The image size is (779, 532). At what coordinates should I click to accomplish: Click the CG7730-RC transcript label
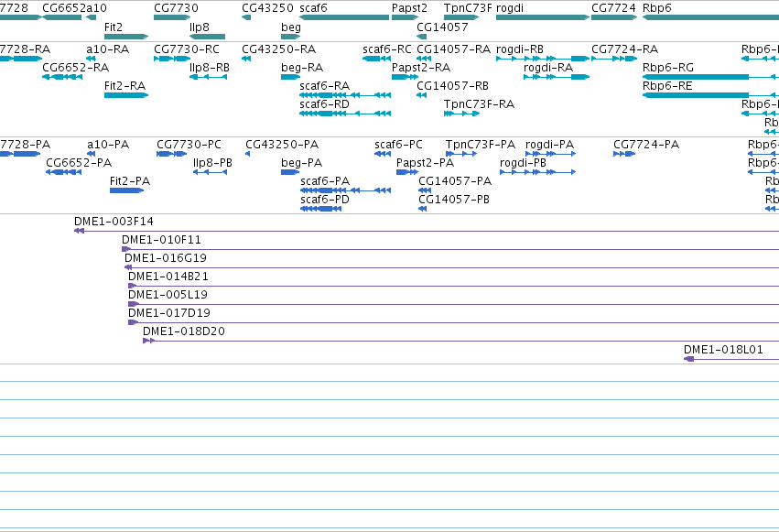pyautogui.click(x=187, y=49)
